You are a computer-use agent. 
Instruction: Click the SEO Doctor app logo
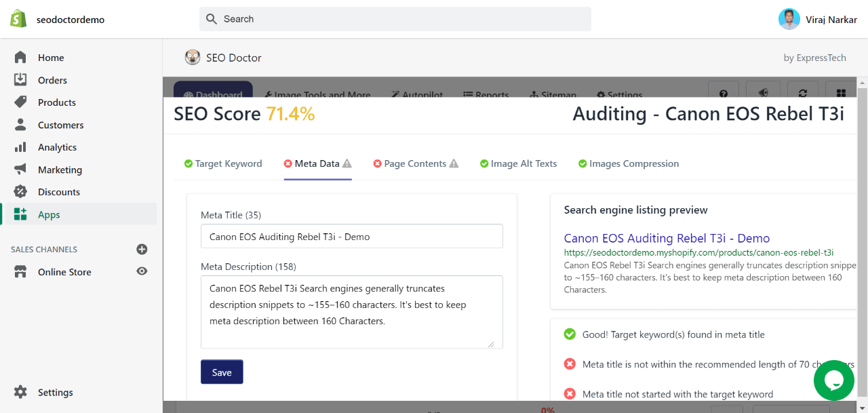click(x=193, y=58)
